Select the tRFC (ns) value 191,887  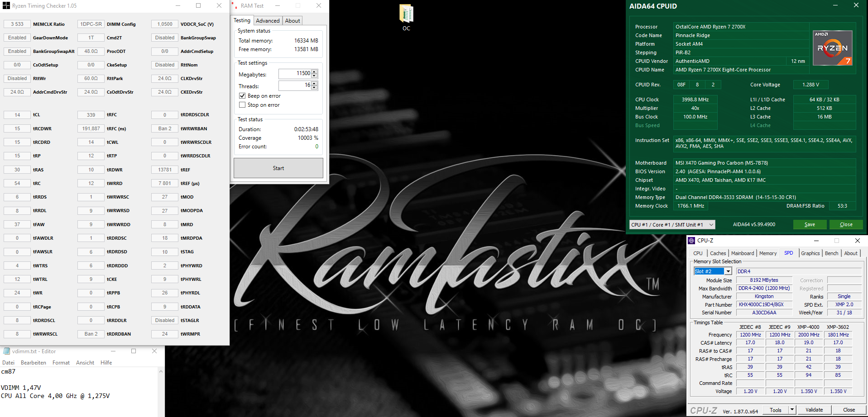pos(91,128)
